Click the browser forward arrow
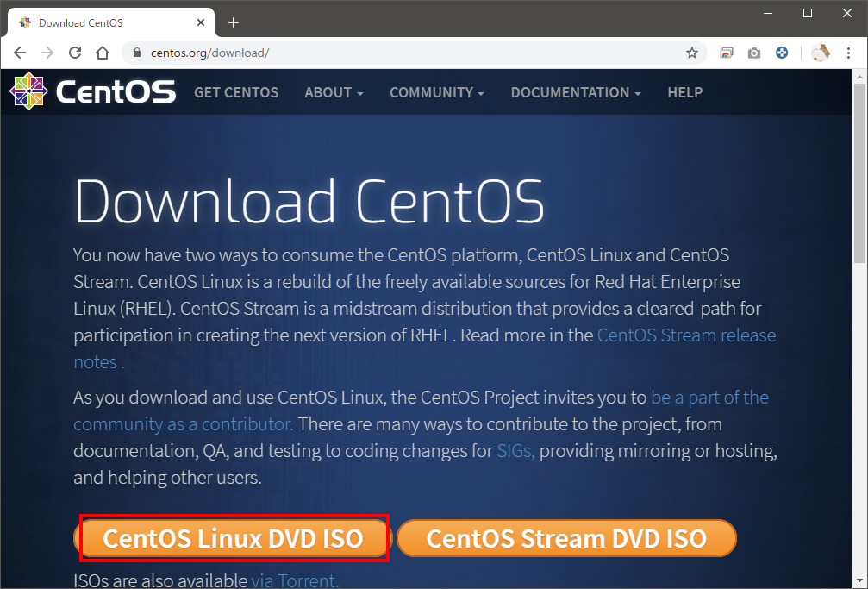868x589 pixels. 47,53
